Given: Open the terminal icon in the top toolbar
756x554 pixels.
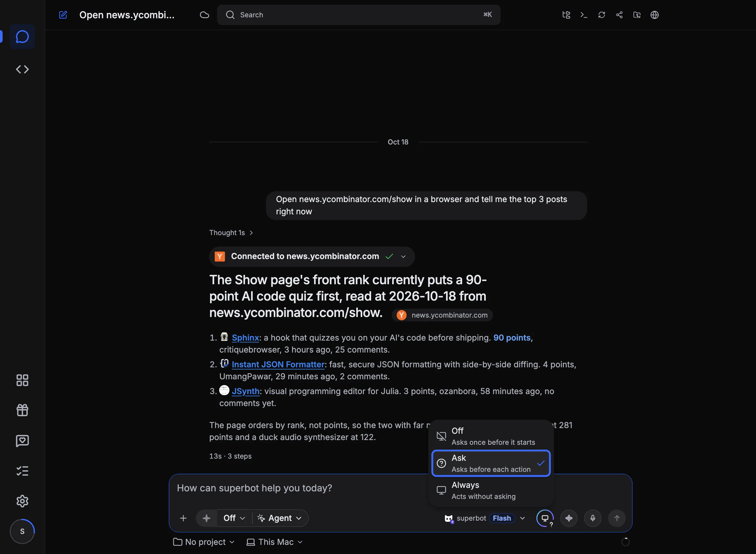Looking at the screenshot, I should click(584, 15).
